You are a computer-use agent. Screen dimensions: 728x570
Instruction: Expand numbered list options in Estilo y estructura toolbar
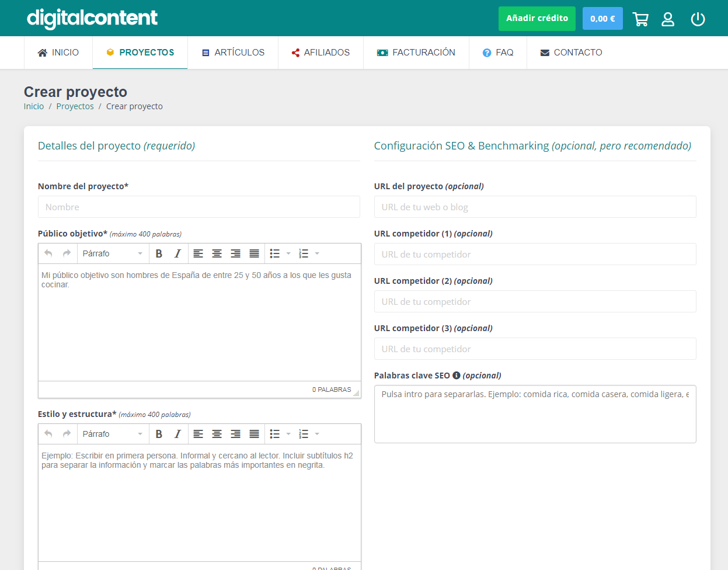[x=317, y=434]
